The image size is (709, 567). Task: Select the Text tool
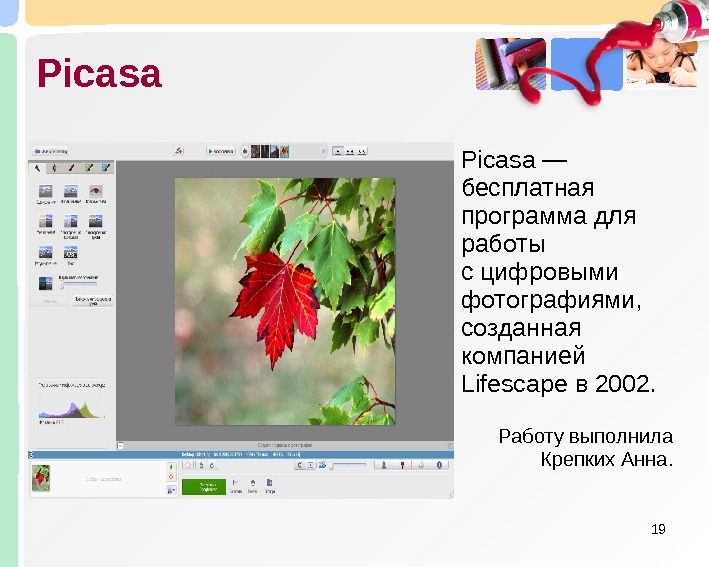tap(71, 255)
